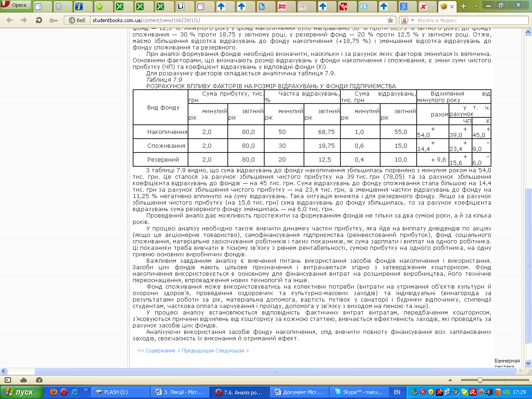Click the 'Накопичення' table row label
Screen dimensions: 532x399
[x=167, y=132]
